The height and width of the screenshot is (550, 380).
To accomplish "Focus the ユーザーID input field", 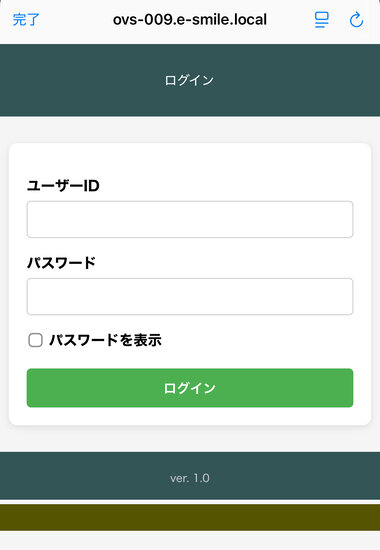I will coord(190,219).
